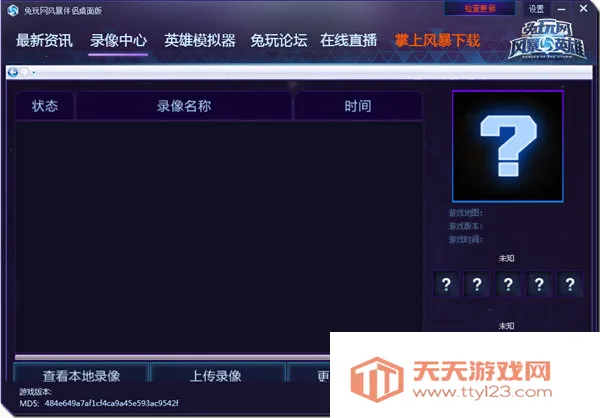The image size is (600, 418).
Task: Click the orange 掌上风暴下载 link
Action: [x=437, y=41]
